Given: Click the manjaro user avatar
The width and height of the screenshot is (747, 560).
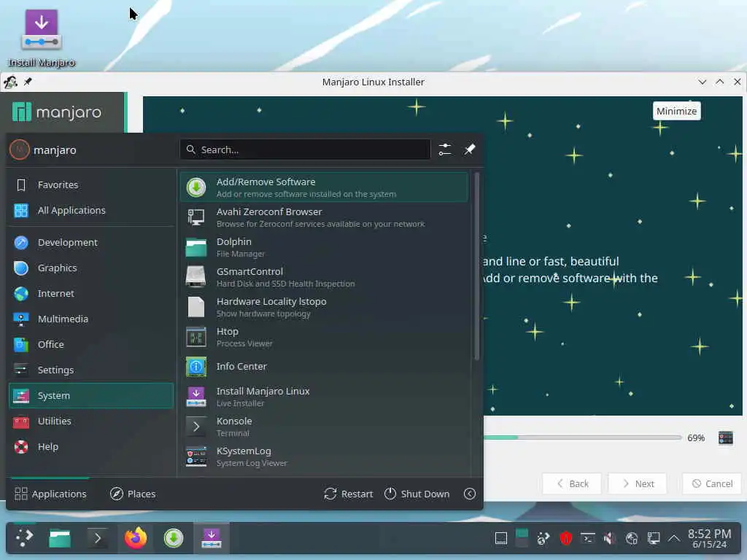Looking at the screenshot, I should 20,149.
